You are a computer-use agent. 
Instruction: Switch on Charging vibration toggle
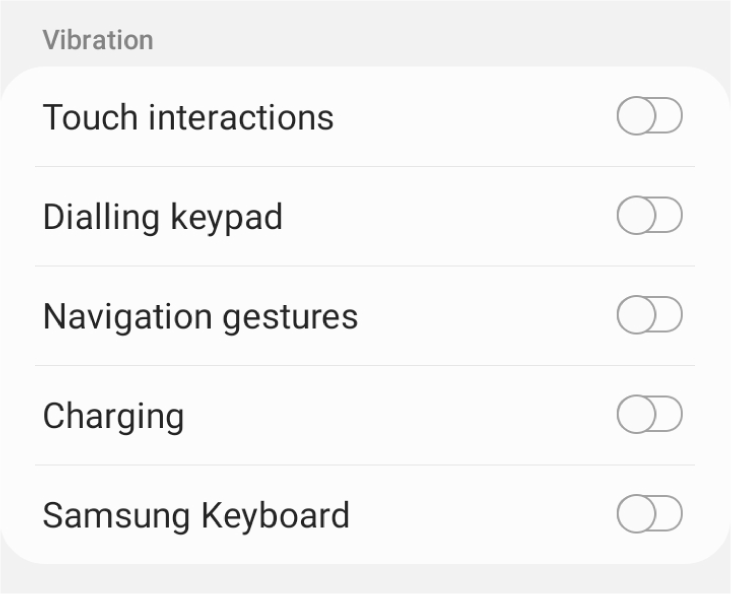[x=649, y=415]
